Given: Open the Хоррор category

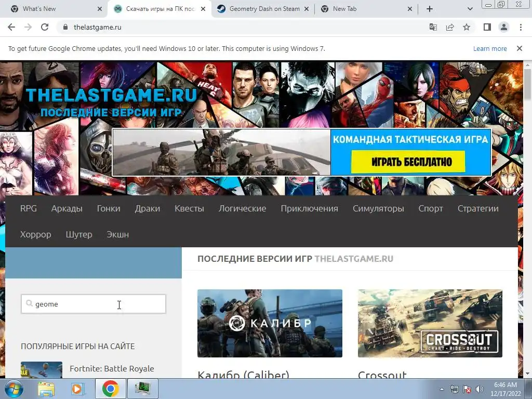Looking at the screenshot, I should 36,234.
